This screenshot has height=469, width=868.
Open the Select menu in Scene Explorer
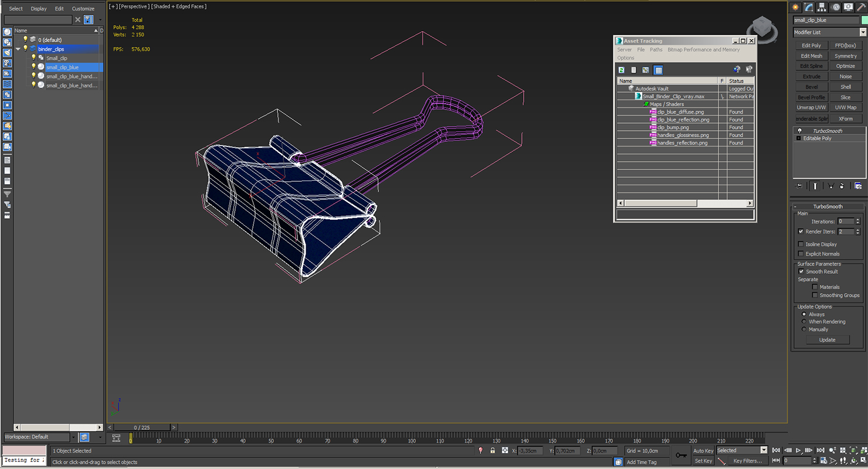pos(16,9)
